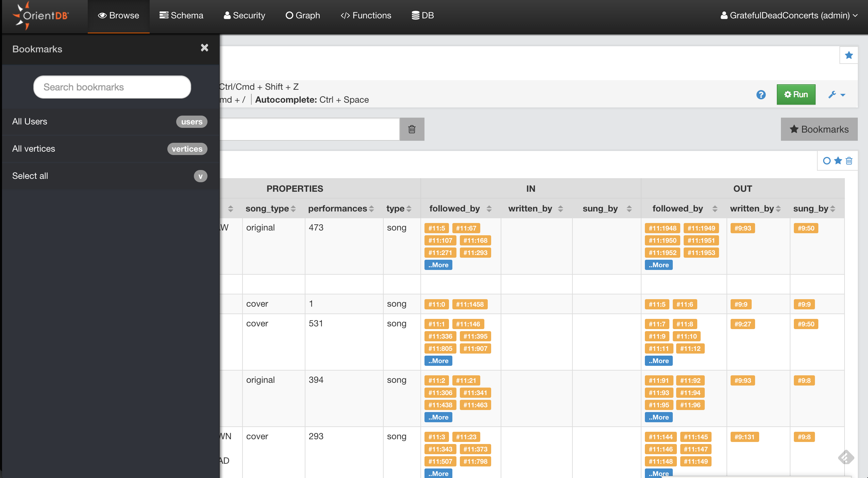
Task: Open the Graph tab
Action: (x=303, y=15)
